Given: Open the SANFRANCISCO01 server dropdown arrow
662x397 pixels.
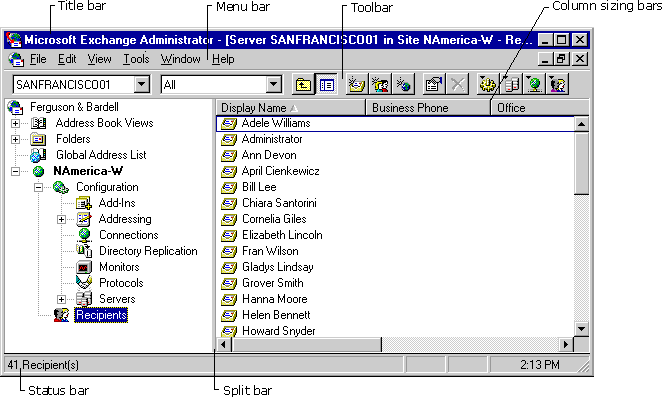Looking at the screenshot, I should click(142, 85).
